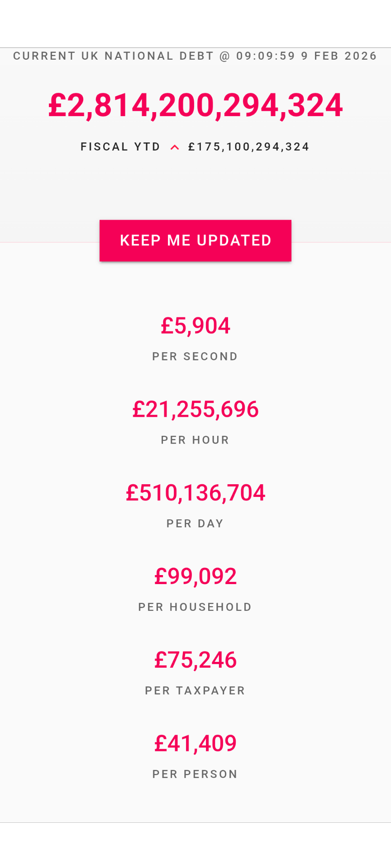Click the Current UK National Debt heading

113,56
